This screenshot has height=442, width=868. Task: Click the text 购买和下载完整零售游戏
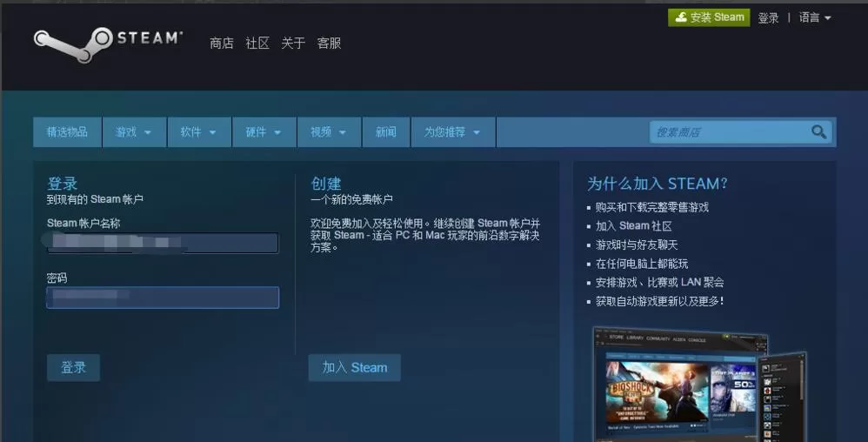click(x=652, y=207)
